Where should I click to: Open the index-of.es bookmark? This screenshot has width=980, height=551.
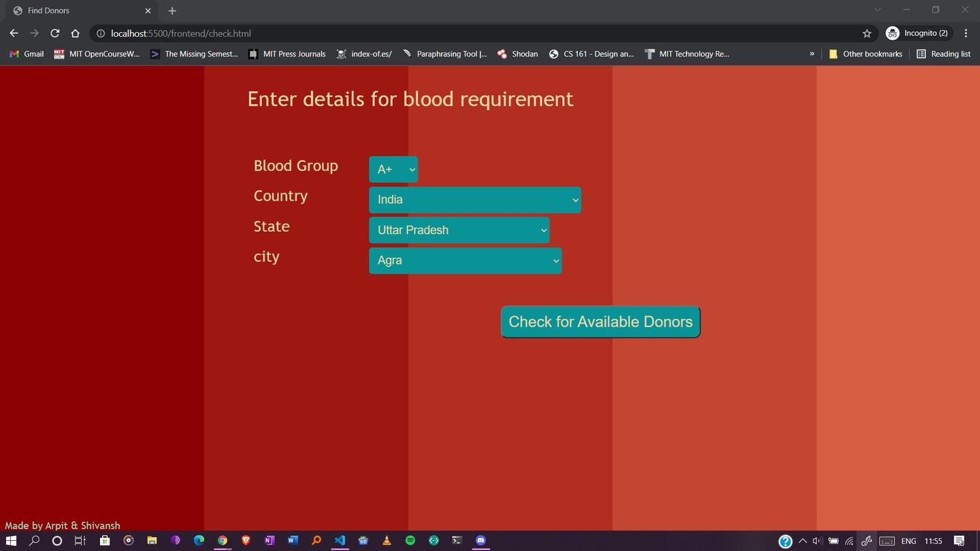[364, 54]
